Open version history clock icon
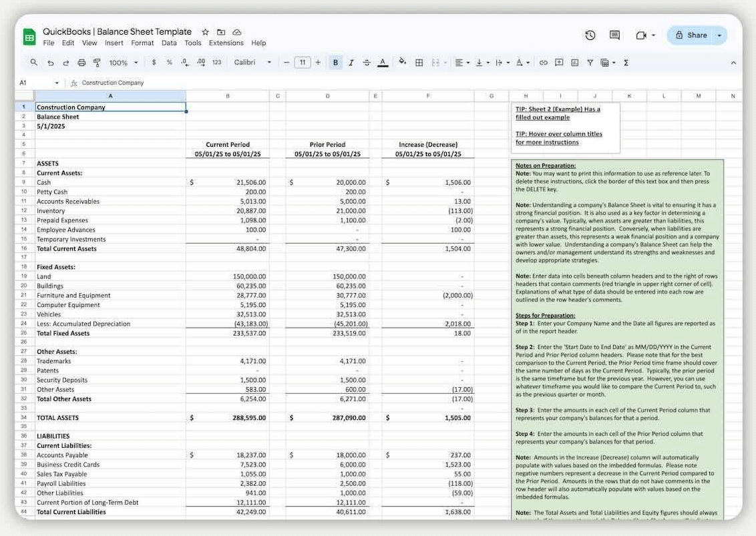 pos(590,35)
